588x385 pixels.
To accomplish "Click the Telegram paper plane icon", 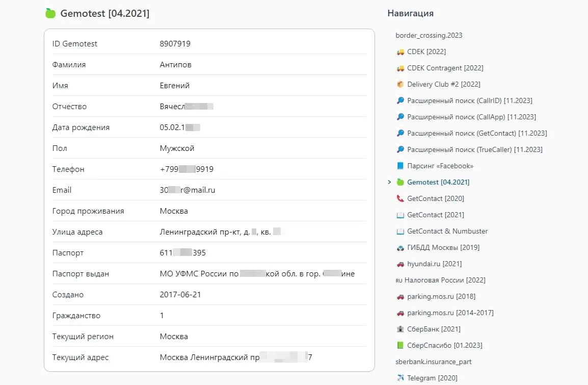I will (x=400, y=378).
